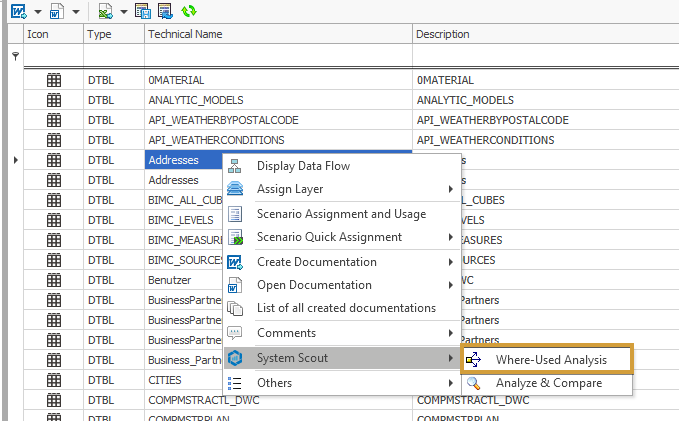
Task: Select Analyze & Compare option
Action: pos(548,383)
